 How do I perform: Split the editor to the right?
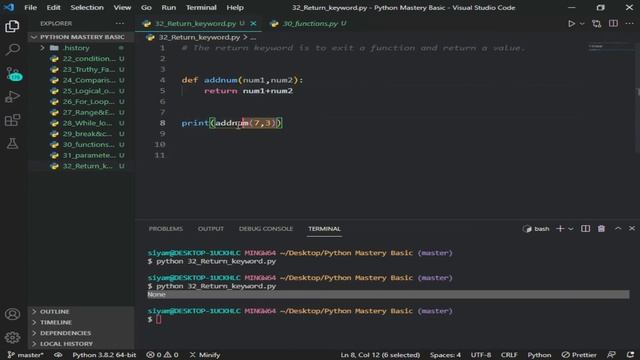click(613, 24)
